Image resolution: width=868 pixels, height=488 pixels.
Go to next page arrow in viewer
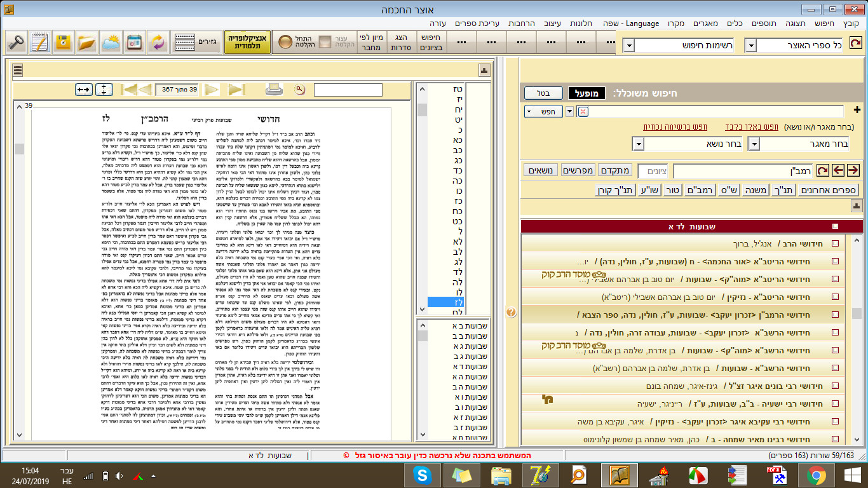212,90
